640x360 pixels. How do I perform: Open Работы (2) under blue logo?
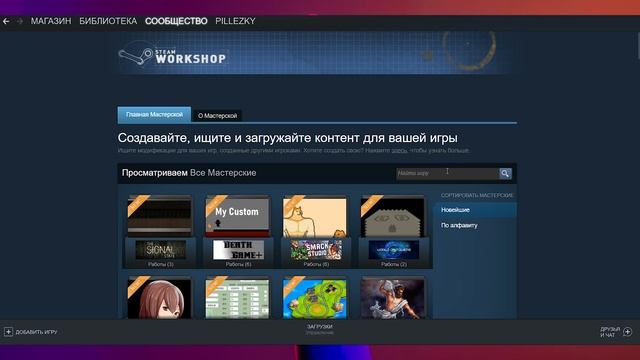(393, 264)
